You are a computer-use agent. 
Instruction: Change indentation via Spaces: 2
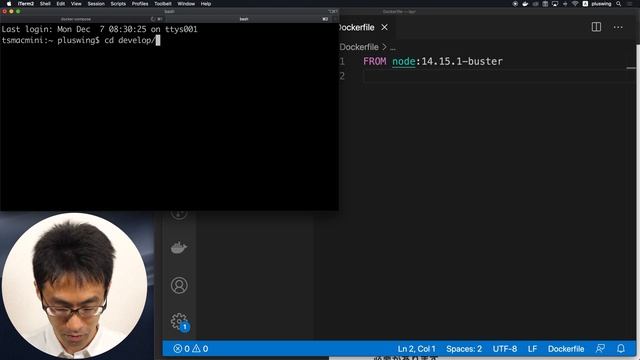click(x=464, y=349)
